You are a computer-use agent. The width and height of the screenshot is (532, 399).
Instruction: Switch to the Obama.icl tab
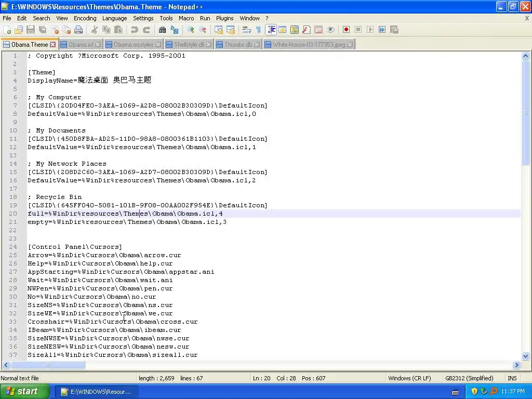[x=81, y=45]
